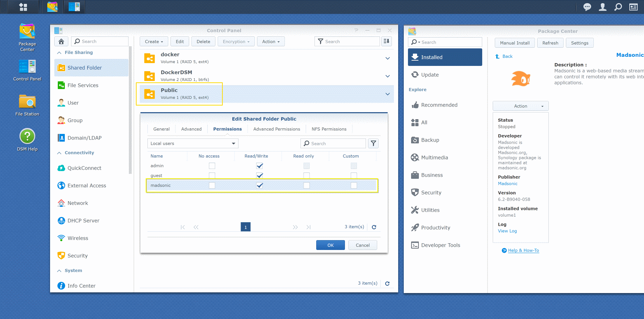Open the View Log link

coord(507,231)
